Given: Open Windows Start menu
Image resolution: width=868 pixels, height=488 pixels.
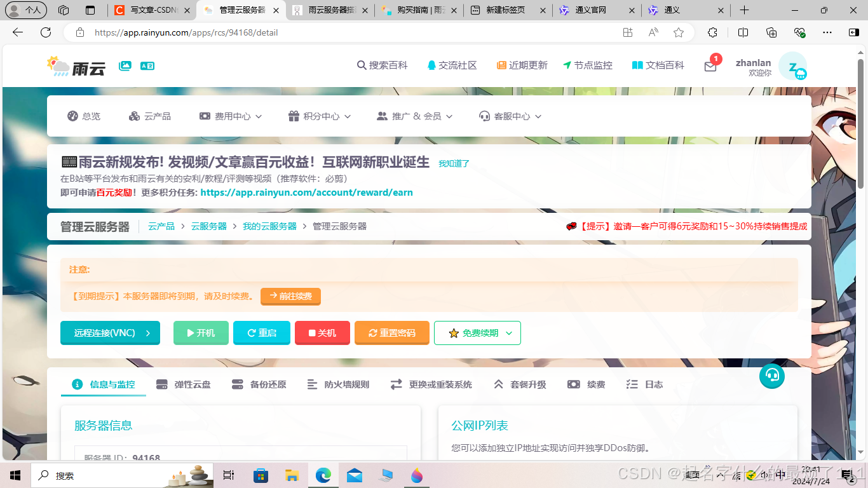Looking at the screenshot, I should (15, 475).
